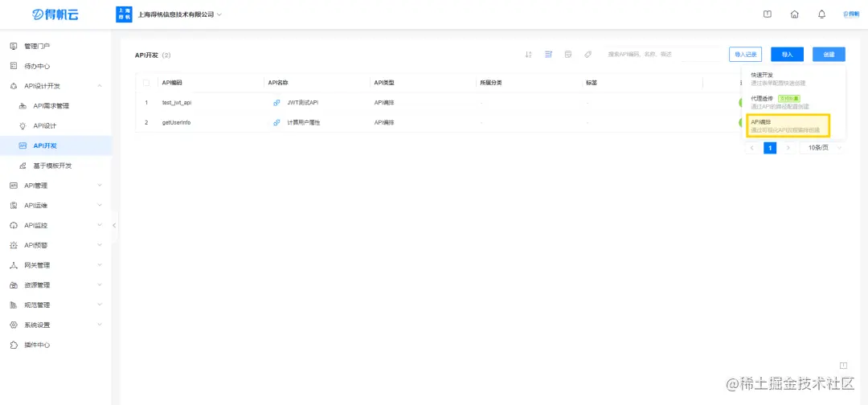The height and width of the screenshot is (405, 868).
Task: Click the 导入记录 button
Action: pos(745,54)
